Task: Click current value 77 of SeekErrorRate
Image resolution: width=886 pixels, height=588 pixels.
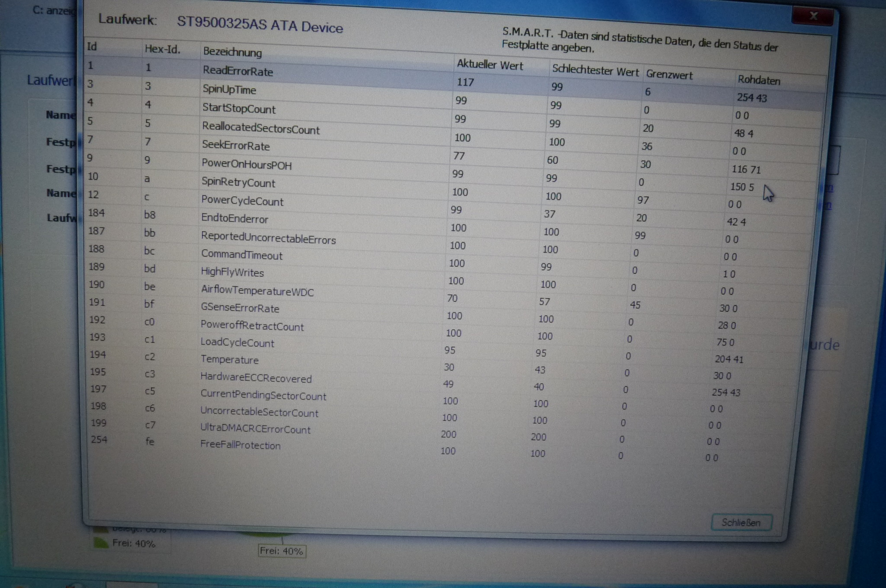Action: tap(459, 156)
